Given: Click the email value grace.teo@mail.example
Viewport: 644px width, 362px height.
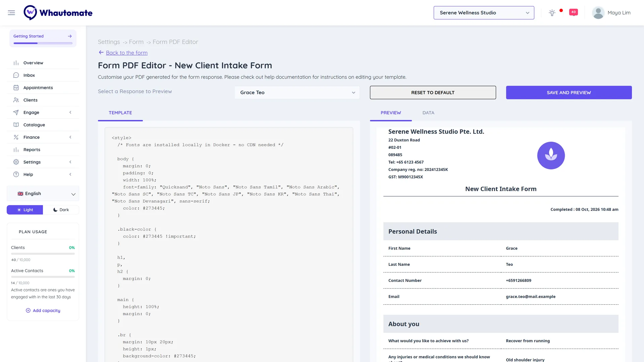Looking at the screenshot, I should point(531,297).
